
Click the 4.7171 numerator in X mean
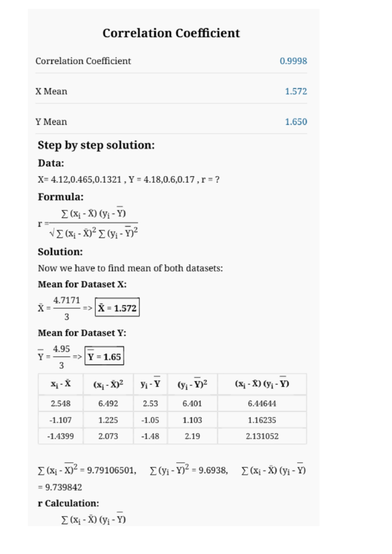tap(67, 300)
